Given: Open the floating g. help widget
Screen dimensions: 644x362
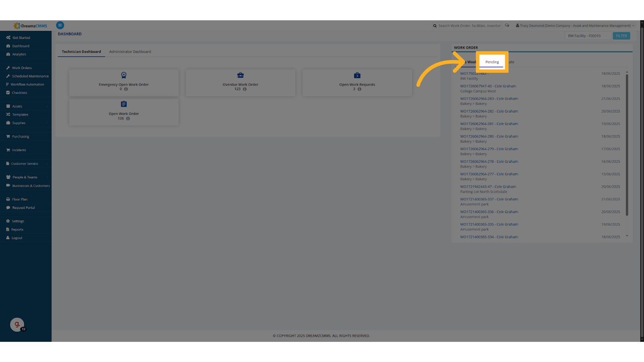Looking at the screenshot, I should pos(17,325).
